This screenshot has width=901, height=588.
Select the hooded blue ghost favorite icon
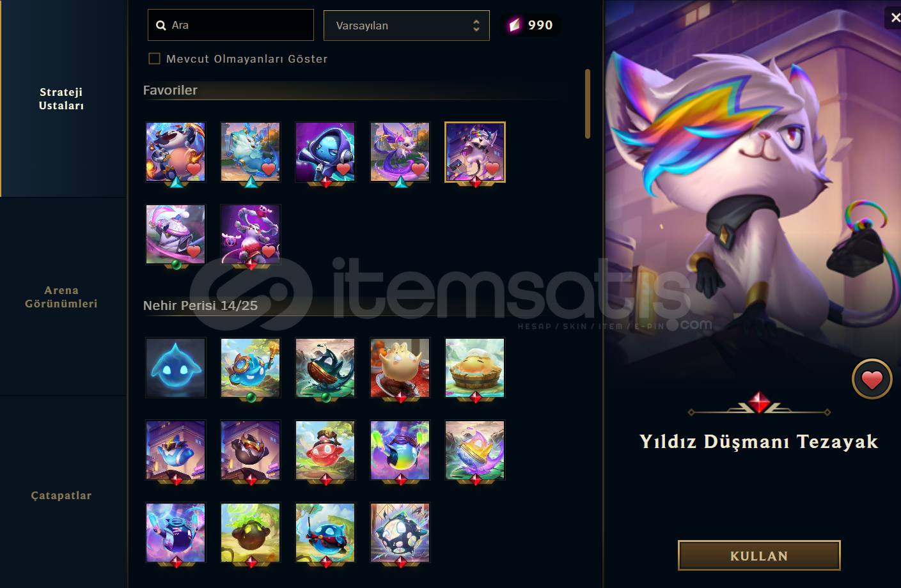[325, 152]
